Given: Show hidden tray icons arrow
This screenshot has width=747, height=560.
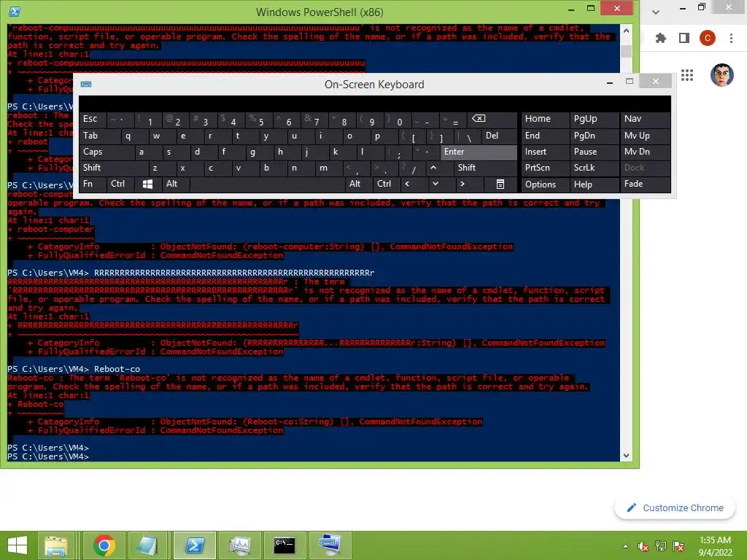Looking at the screenshot, I should [x=625, y=546].
